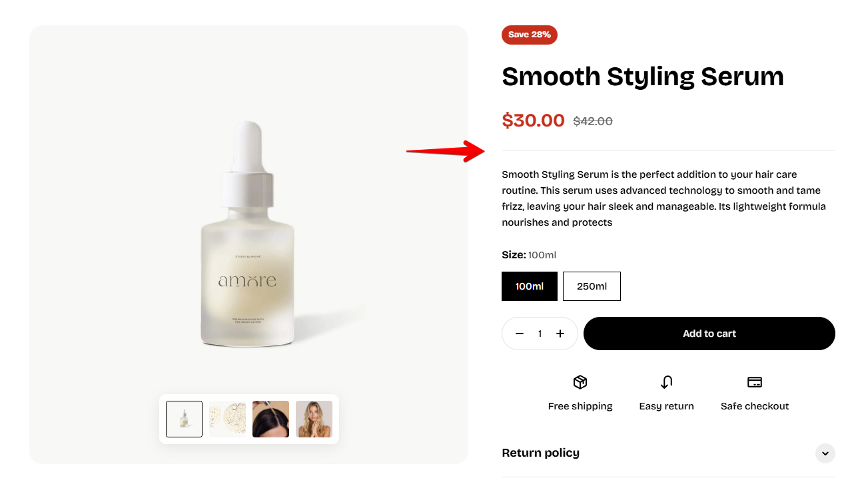The image size is (868, 486).
Task: Click the Return policy heading text
Action: [x=540, y=453]
